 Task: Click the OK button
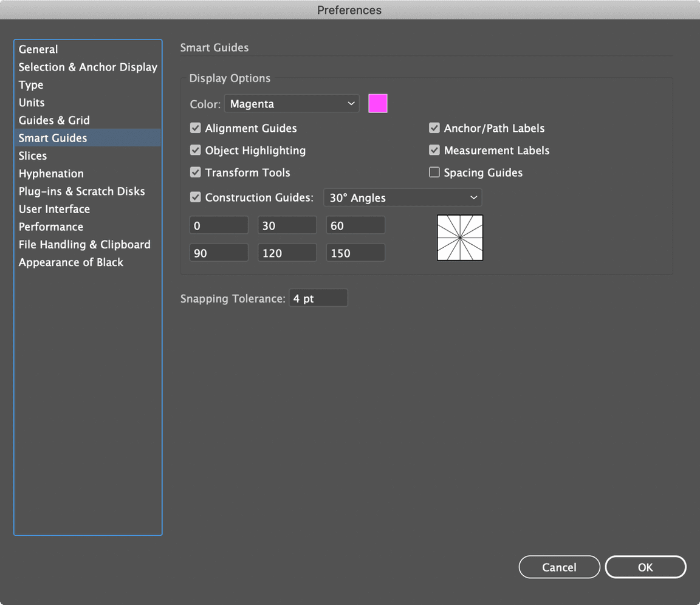click(x=645, y=567)
